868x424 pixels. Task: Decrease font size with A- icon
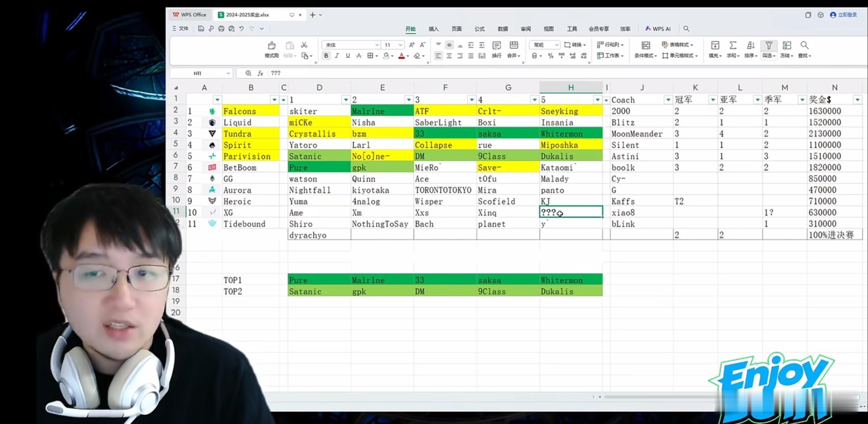pyautogui.click(x=423, y=45)
